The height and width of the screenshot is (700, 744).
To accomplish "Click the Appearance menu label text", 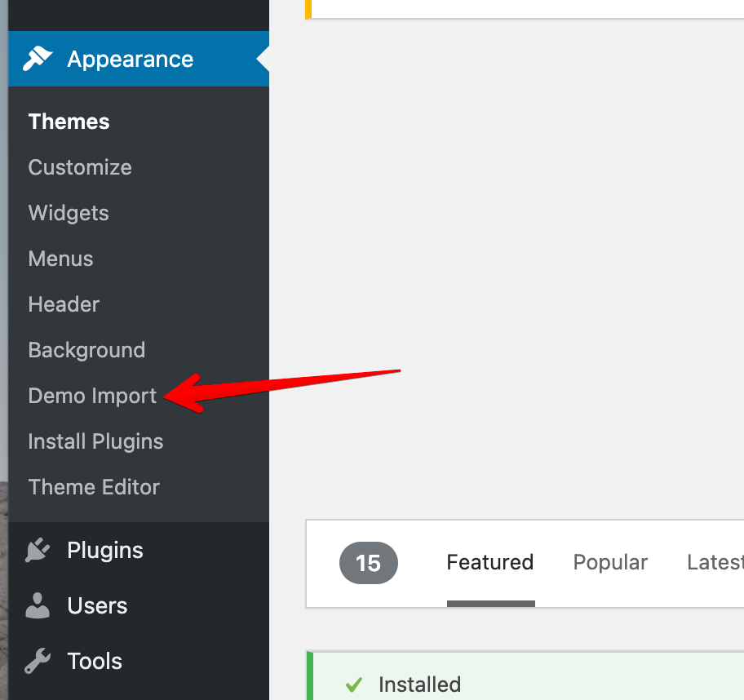I will click(x=131, y=59).
